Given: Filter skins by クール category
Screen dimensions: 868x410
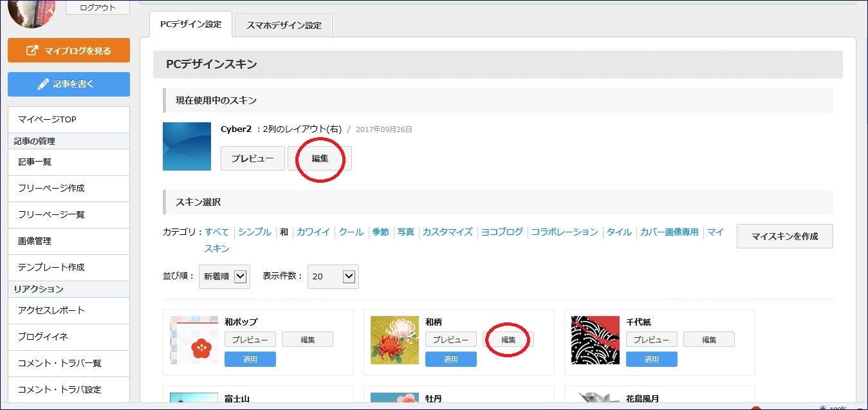Looking at the screenshot, I should click(x=351, y=232).
